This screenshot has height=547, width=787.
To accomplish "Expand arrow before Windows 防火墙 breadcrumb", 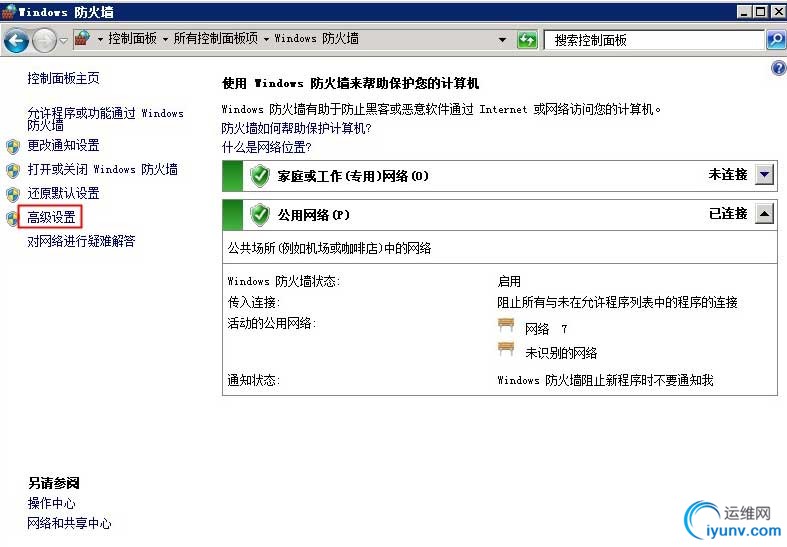I will pos(266,39).
